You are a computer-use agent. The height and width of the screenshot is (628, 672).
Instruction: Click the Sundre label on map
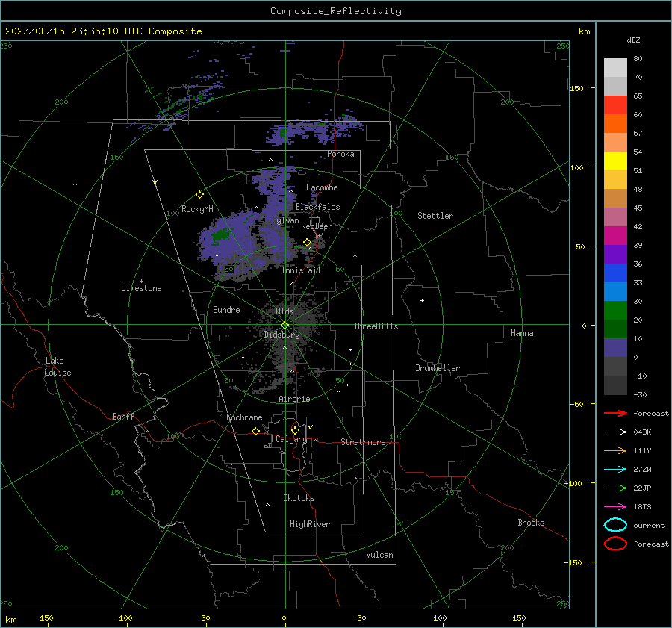tap(226, 309)
